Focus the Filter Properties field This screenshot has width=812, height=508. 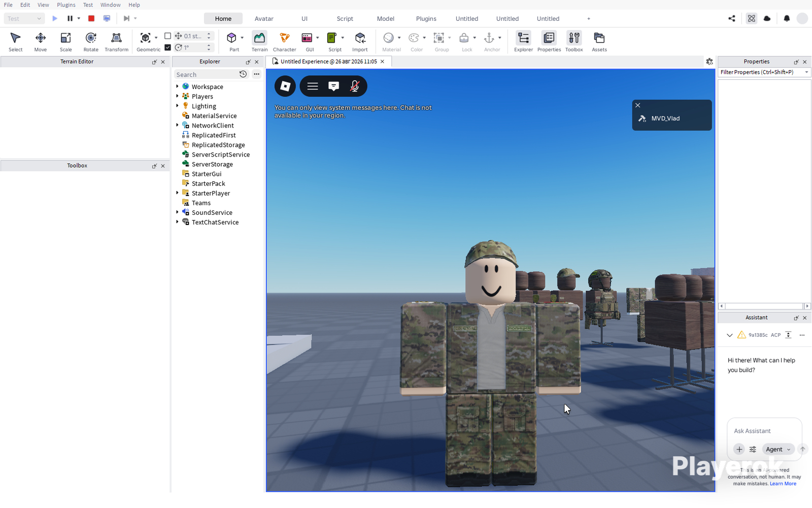[x=764, y=72]
